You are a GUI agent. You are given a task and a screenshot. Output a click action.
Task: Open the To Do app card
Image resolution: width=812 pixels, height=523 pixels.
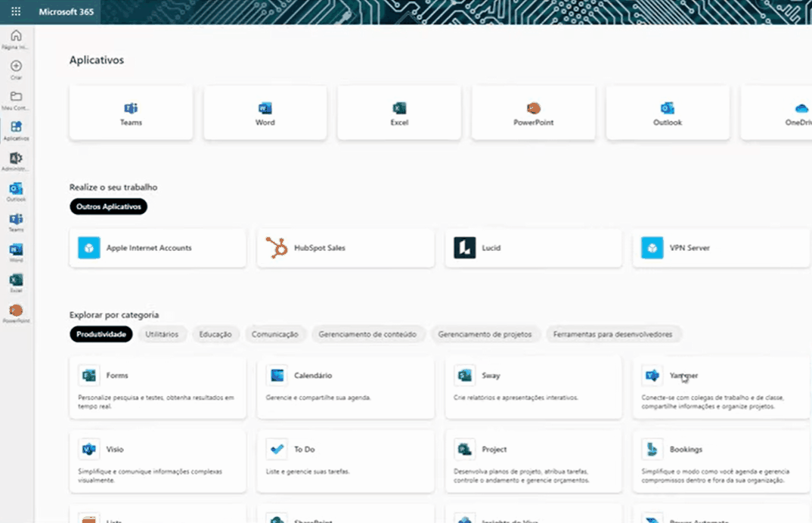point(346,461)
